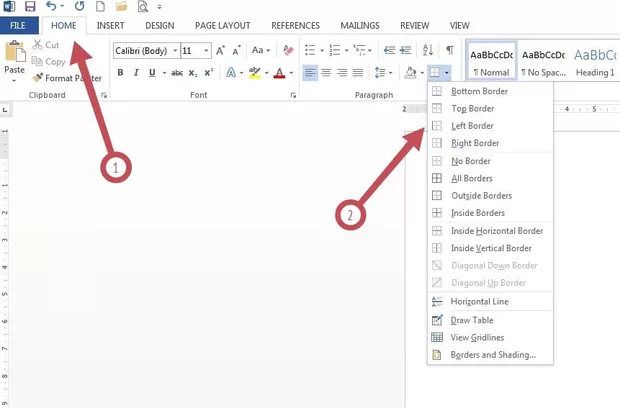Screen dimensions: 620x408
Task: Switch to the REVIEW tab
Action: coord(414,26)
